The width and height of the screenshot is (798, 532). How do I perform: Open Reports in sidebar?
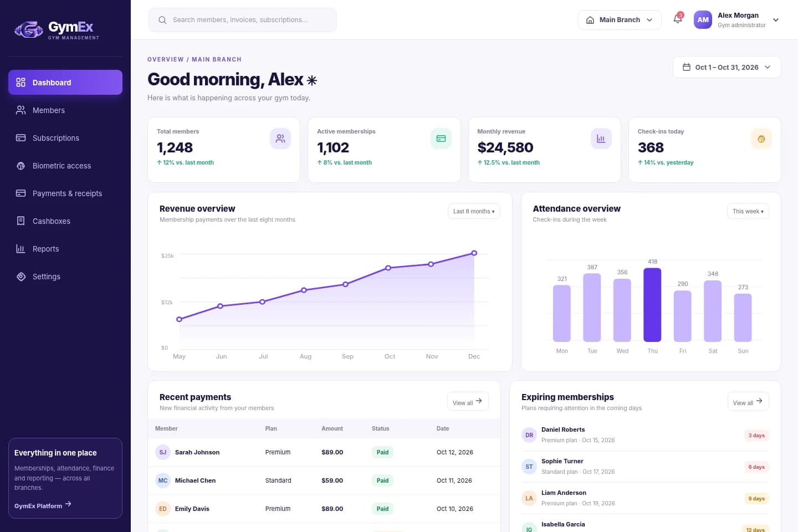(x=65, y=249)
